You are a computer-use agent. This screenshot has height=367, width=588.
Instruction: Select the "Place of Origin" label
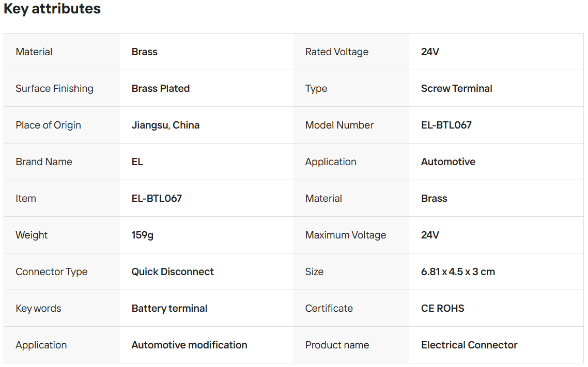[x=48, y=125]
